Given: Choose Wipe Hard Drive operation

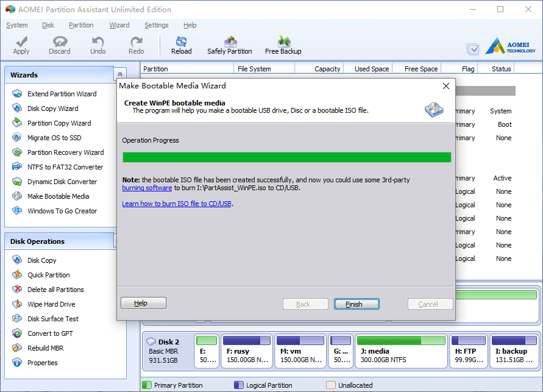Looking at the screenshot, I should coord(51,304).
